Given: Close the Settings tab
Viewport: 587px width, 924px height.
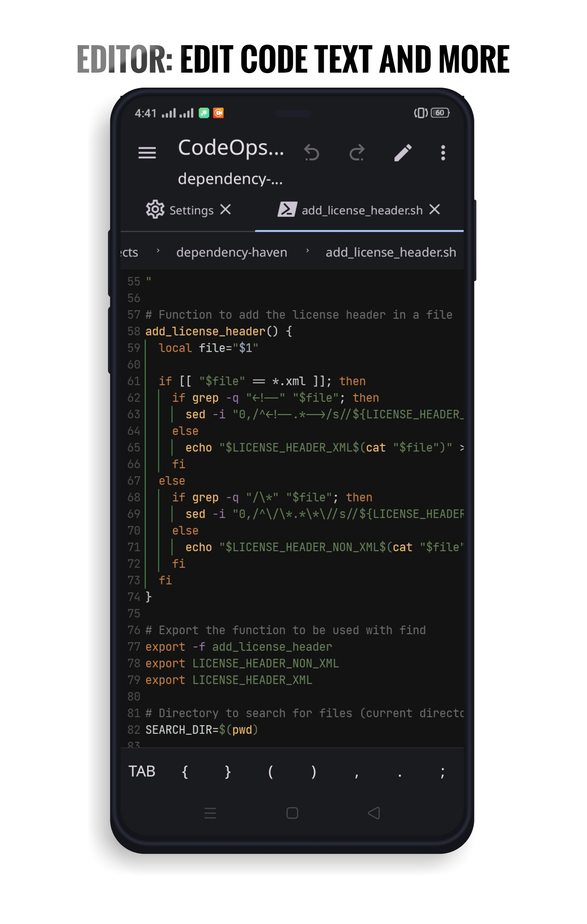Looking at the screenshot, I should (226, 209).
